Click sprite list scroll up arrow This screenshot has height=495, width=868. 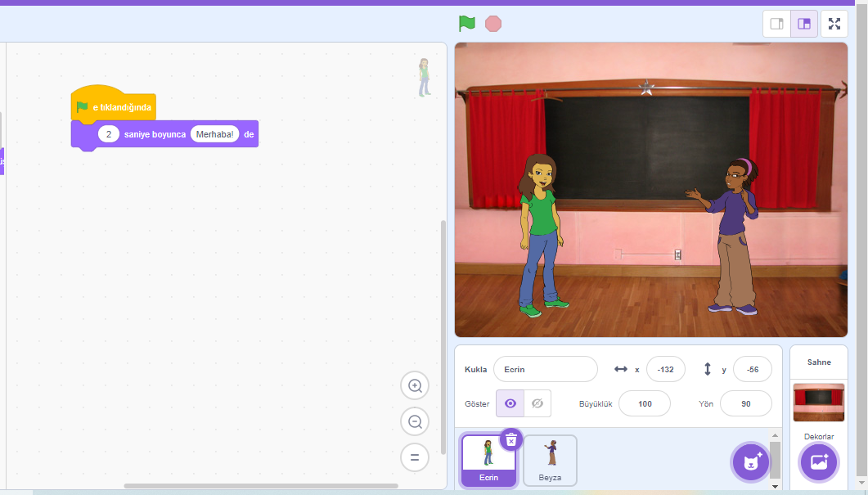(x=775, y=435)
